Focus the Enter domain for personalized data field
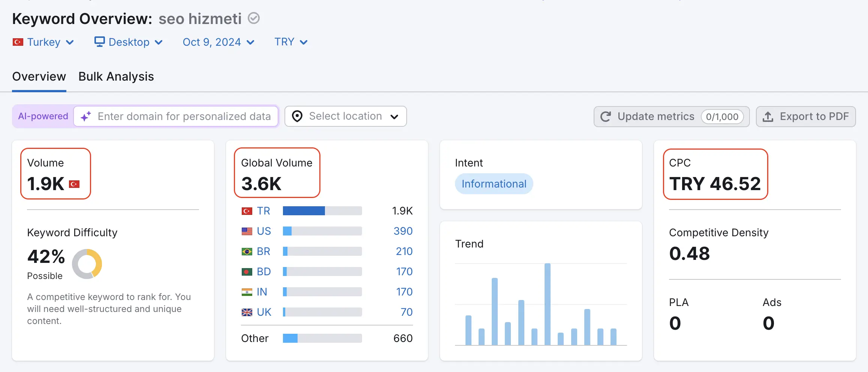Screen dimensions: 868x372 pyautogui.click(x=176, y=116)
